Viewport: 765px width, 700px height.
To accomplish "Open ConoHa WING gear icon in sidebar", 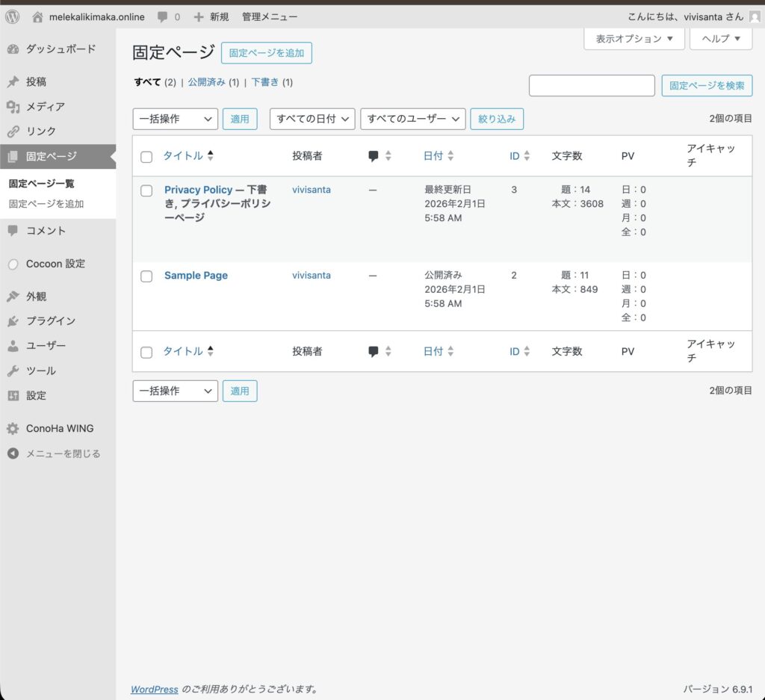I will pos(13,429).
